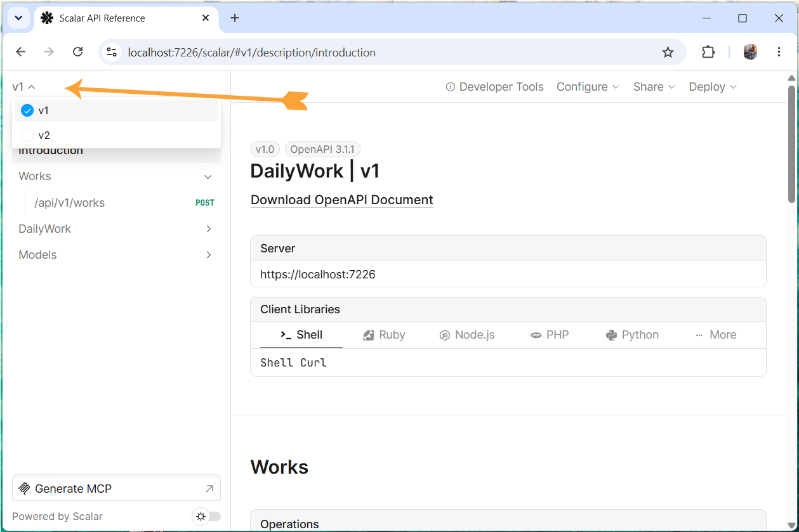Select the Scalar API Reference browser tab
This screenshot has height=532, width=799.
point(126,18)
